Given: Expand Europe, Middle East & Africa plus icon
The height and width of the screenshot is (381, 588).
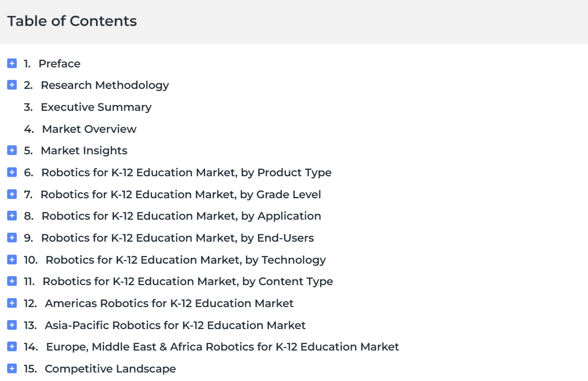Looking at the screenshot, I should pyautogui.click(x=12, y=347).
